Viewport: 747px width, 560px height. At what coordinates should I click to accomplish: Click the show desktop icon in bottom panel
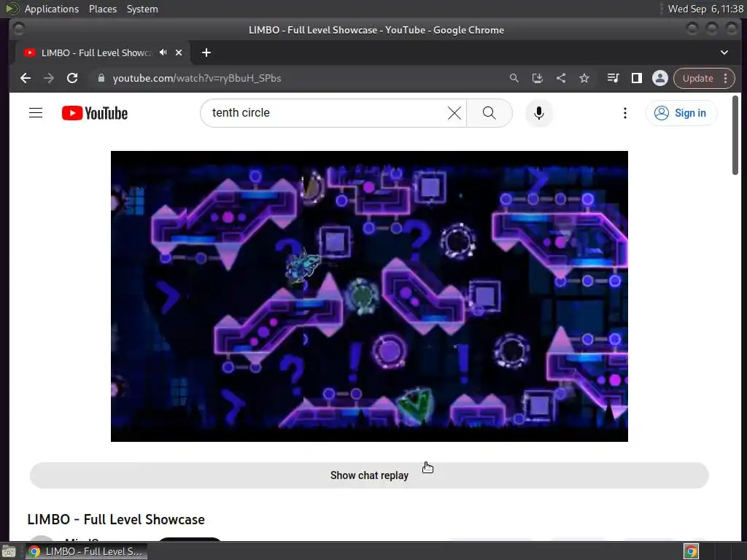coord(9,552)
